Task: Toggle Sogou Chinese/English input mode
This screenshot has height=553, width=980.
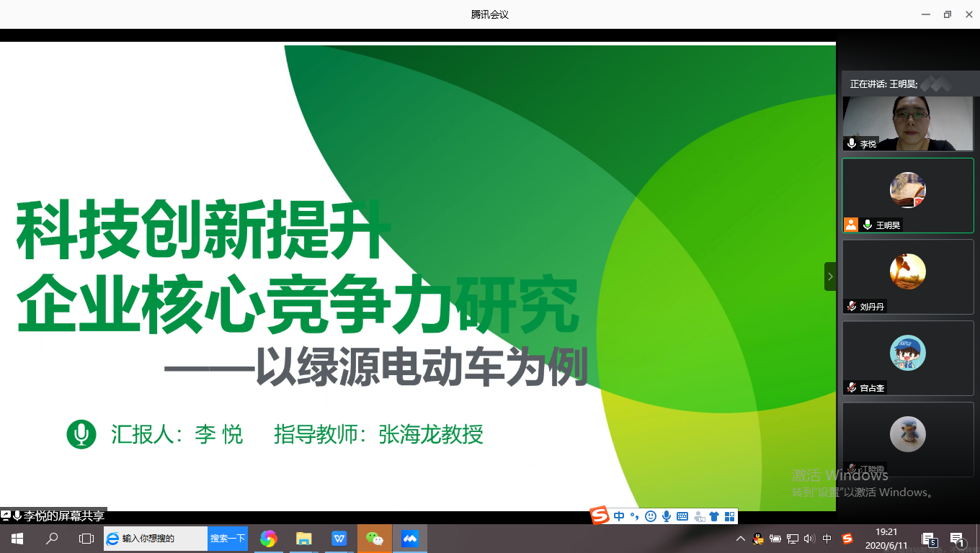Action: [619, 516]
